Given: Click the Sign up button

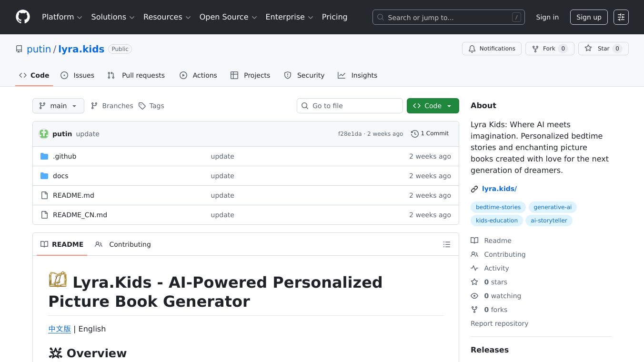Looking at the screenshot, I should (x=588, y=17).
